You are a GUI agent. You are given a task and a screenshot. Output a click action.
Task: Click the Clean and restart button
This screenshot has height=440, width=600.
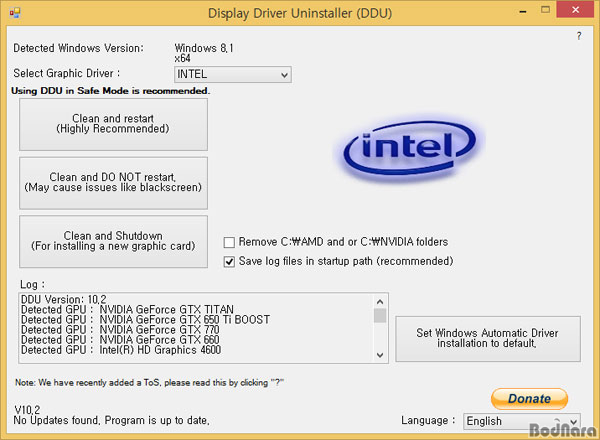[113, 124]
